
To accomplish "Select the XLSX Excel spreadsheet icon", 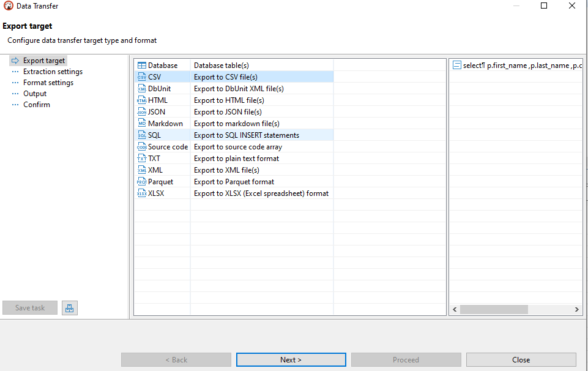I will coord(141,193).
